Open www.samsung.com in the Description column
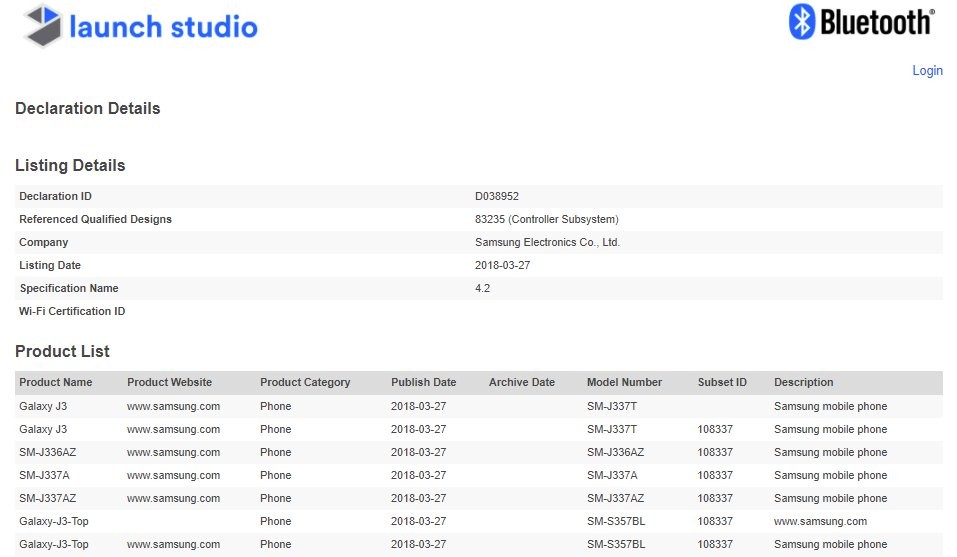The image size is (957, 557). coord(820,521)
